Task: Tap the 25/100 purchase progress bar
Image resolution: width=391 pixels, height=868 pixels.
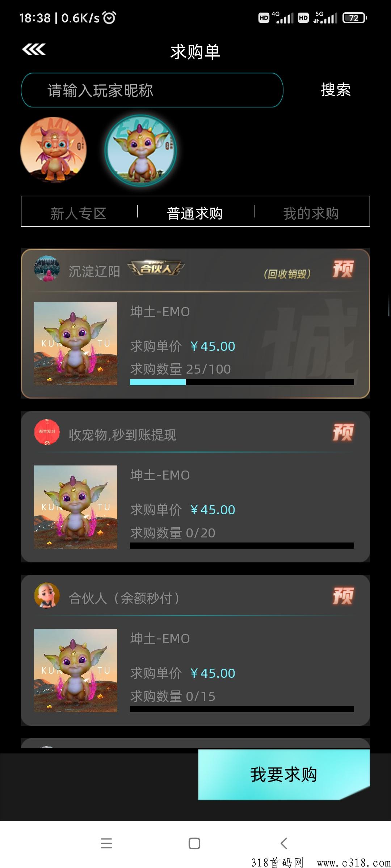Action: (242, 382)
